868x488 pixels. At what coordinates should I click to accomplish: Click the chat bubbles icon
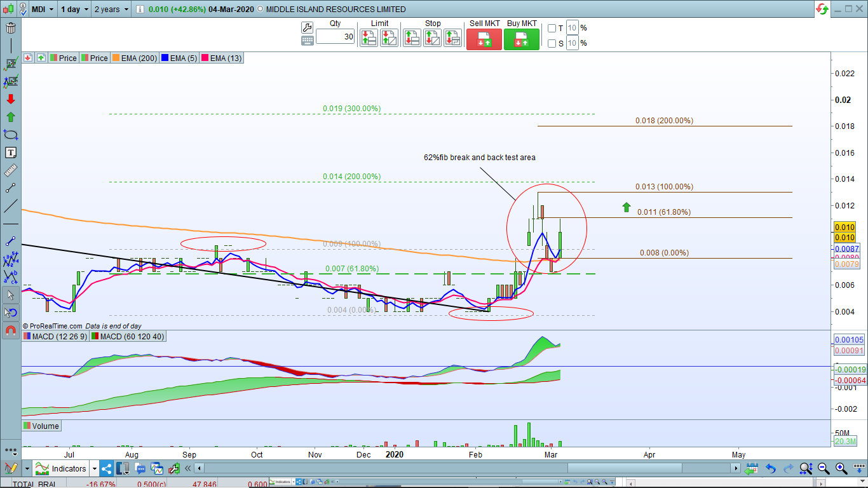(140, 468)
